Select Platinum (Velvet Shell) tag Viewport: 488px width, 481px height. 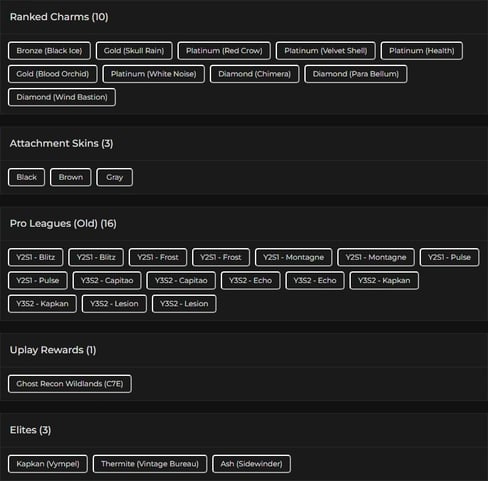(326, 51)
